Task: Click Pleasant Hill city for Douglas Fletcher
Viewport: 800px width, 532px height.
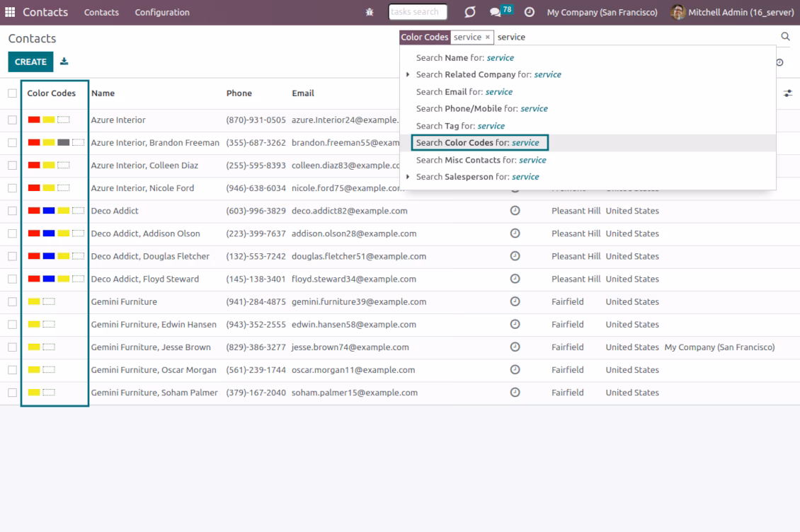Action: click(x=576, y=256)
